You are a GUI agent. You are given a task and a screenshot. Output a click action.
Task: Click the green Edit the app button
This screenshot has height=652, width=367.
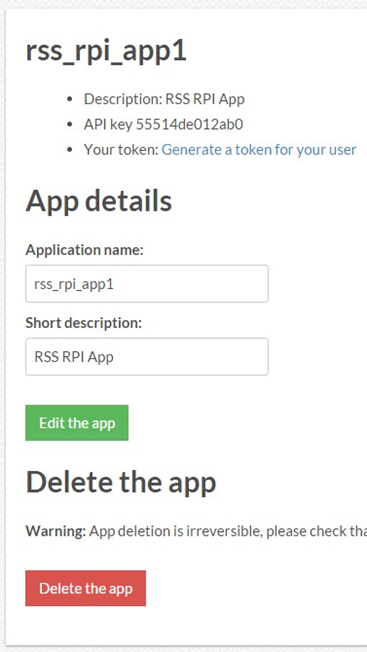pyautogui.click(x=77, y=423)
